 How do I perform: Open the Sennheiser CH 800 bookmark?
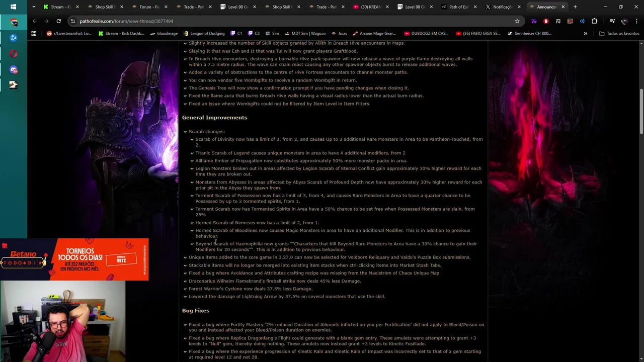[x=529, y=33]
